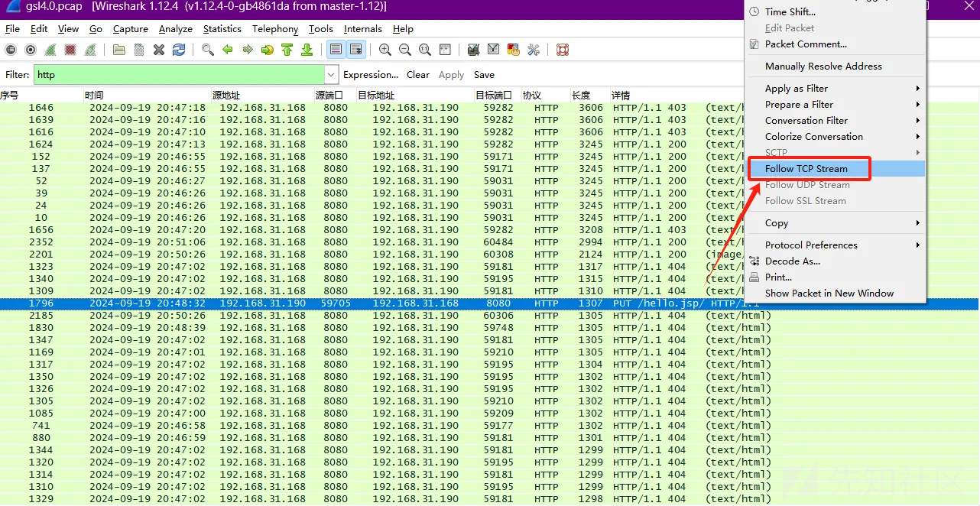Select packet row number 1646
The width and height of the screenshot is (980, 506).
[489, 108]
